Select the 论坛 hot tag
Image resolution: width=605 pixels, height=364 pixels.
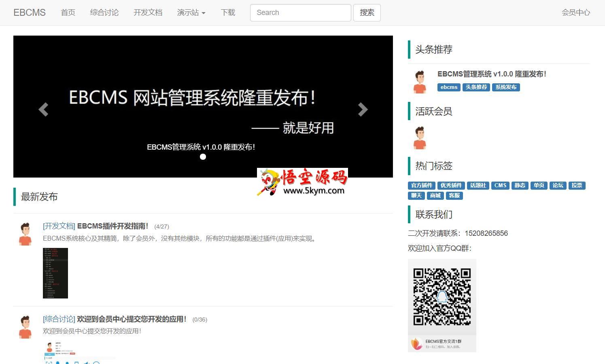pos(558,186)
